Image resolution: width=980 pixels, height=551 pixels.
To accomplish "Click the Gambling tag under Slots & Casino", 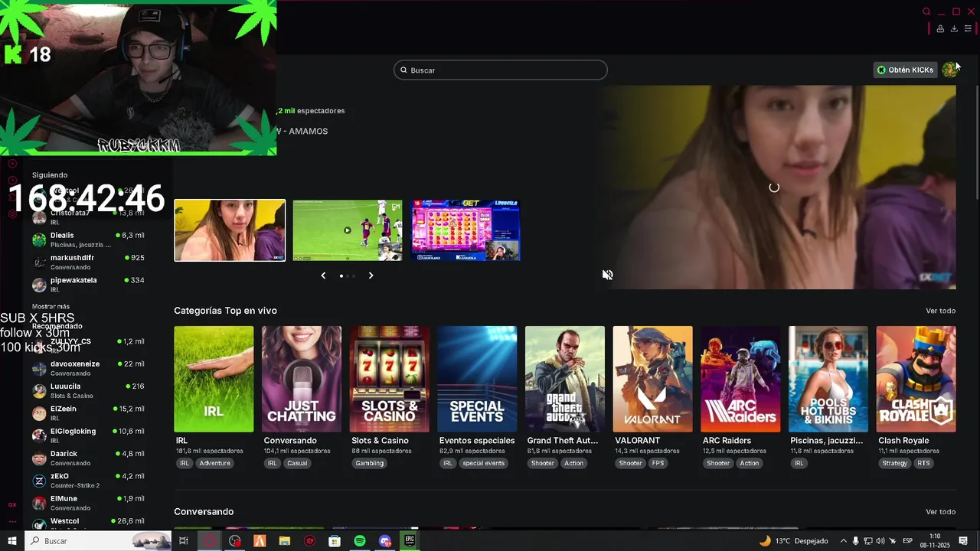I will point(370,463).
